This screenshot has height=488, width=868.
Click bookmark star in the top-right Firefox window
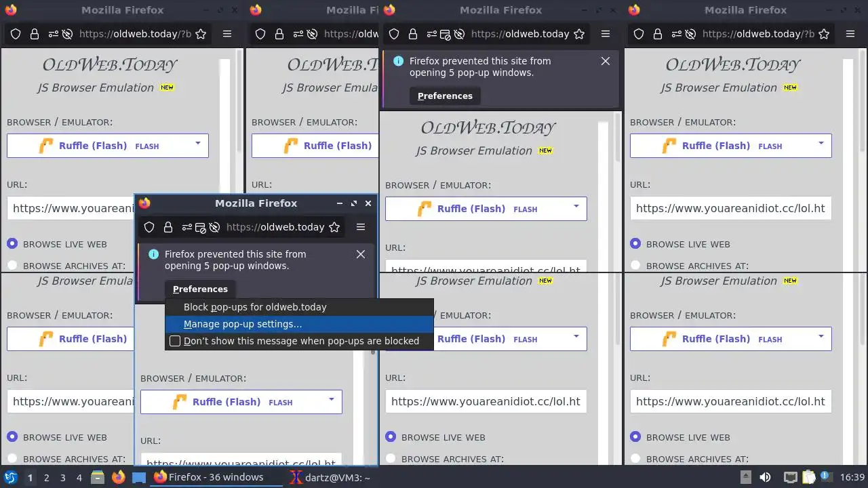[824, 34]
